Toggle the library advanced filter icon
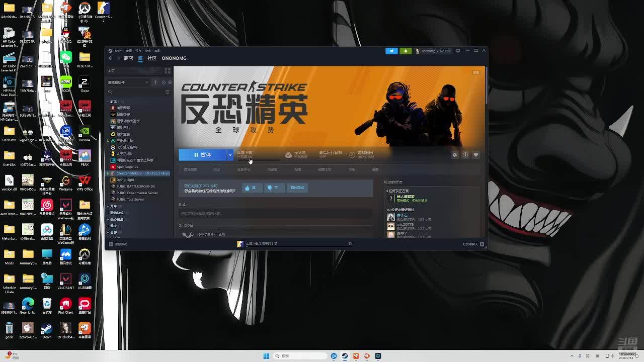644x362 pixels. pos(168,92)
